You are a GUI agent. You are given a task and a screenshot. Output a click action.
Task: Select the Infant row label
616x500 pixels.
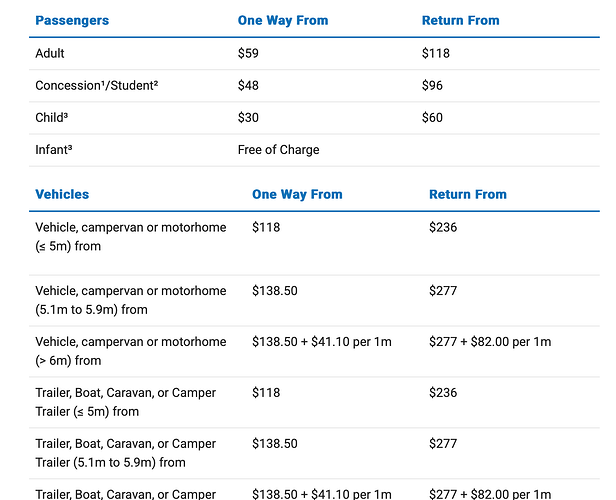click(54, 150)
